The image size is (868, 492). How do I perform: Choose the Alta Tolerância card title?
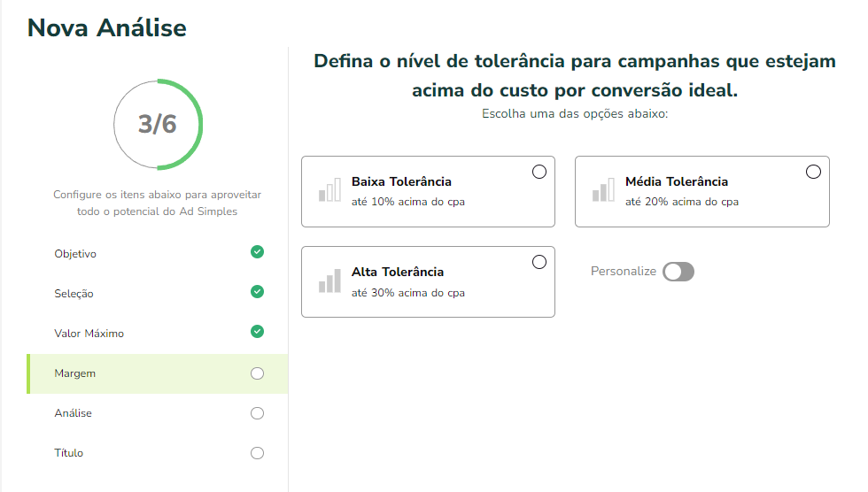[398, 272]
